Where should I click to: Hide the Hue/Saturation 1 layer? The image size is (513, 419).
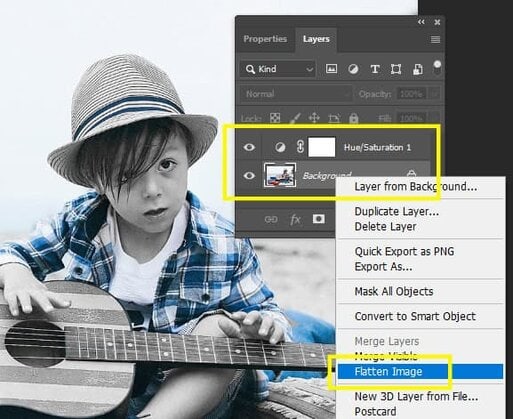[249, 147]
